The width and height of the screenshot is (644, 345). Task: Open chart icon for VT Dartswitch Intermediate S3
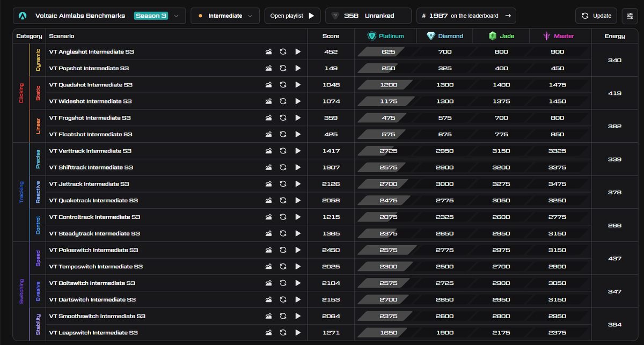click(269, 300)
